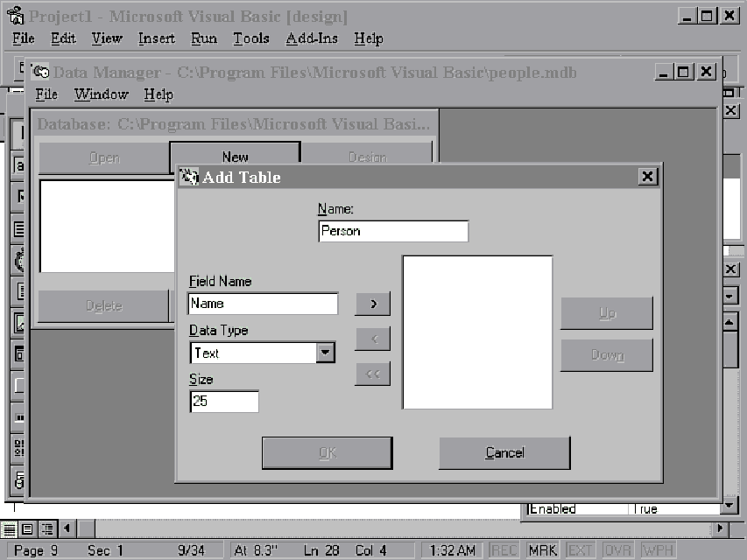
Task: Click the Add Table dialog title icon
Action: (x=189, y=178)
